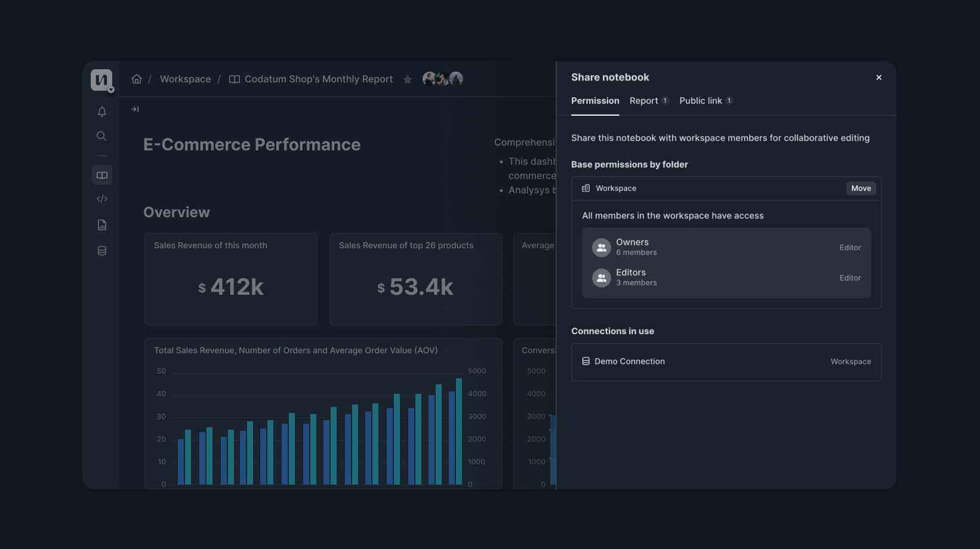Click the Workspace folder icon in permissions
The image size is (980, 549).
coord(586,188)
